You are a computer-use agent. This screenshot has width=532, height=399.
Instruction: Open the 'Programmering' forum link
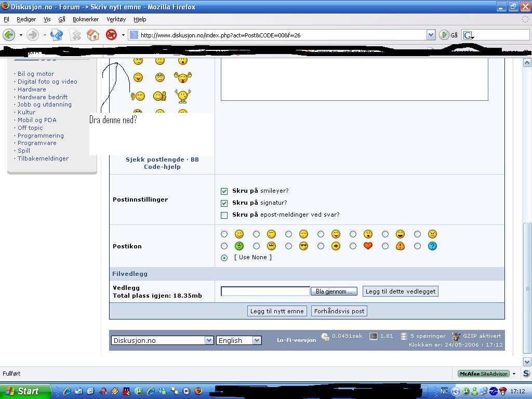point(41,136)
